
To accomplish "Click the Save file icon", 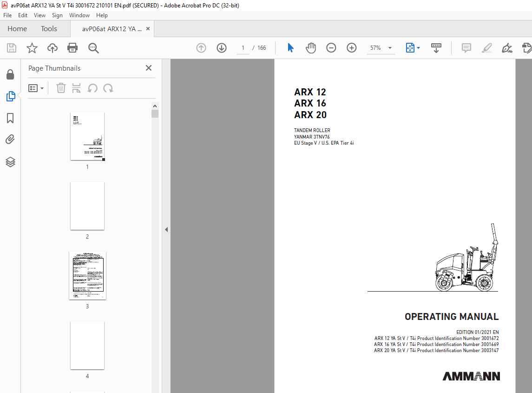I will pos(12,48).
